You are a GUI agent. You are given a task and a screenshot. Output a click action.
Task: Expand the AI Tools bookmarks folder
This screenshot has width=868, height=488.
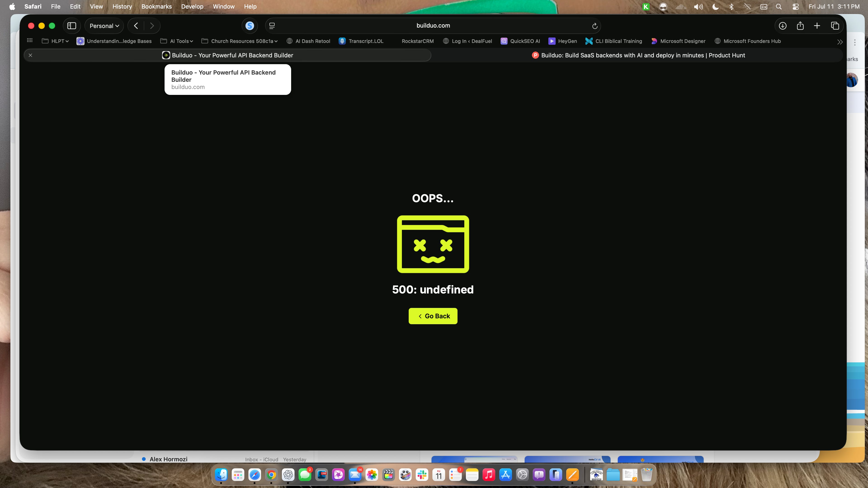(177, 41)
